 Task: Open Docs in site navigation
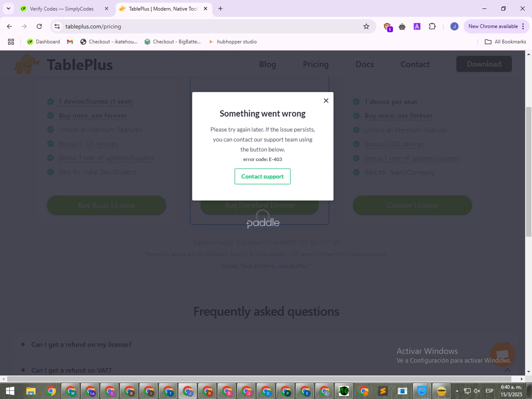[x=365, y=64]
